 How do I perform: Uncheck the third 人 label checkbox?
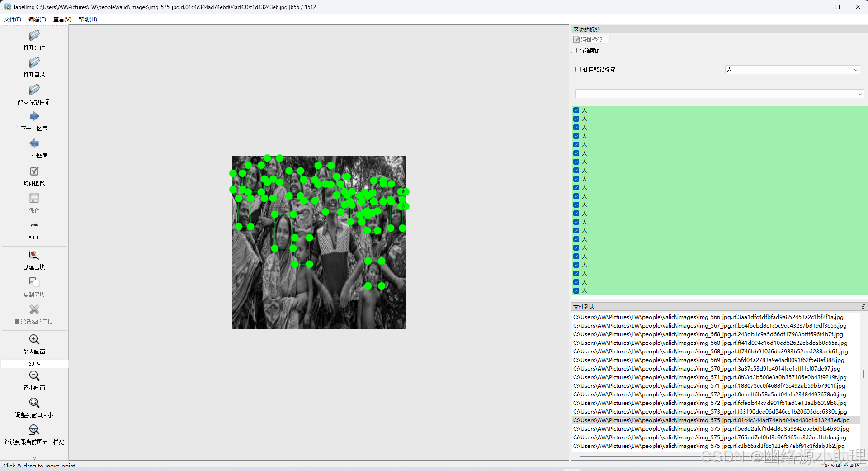(x=576, y=127)
